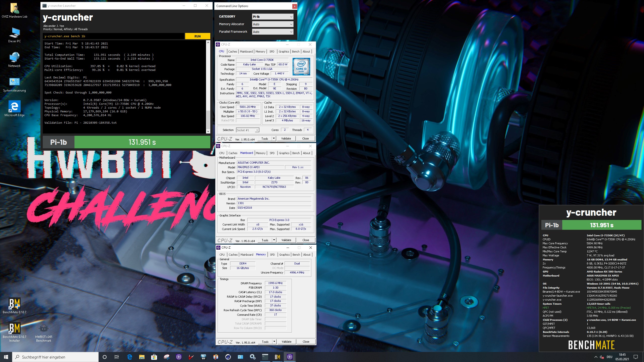The width and height of the screenshot is (644, 362).
Task: Open the CATEGORY dropdown showing Pi-1b
Action: 273,17
